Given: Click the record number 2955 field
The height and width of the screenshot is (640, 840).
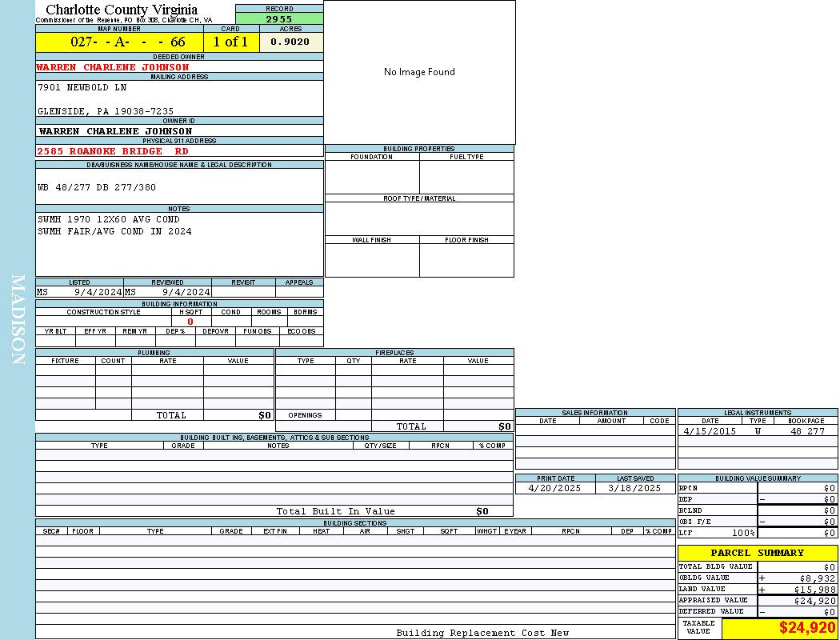Looking at the screenshot, I should pyautogui.click(x=279, y=18).
